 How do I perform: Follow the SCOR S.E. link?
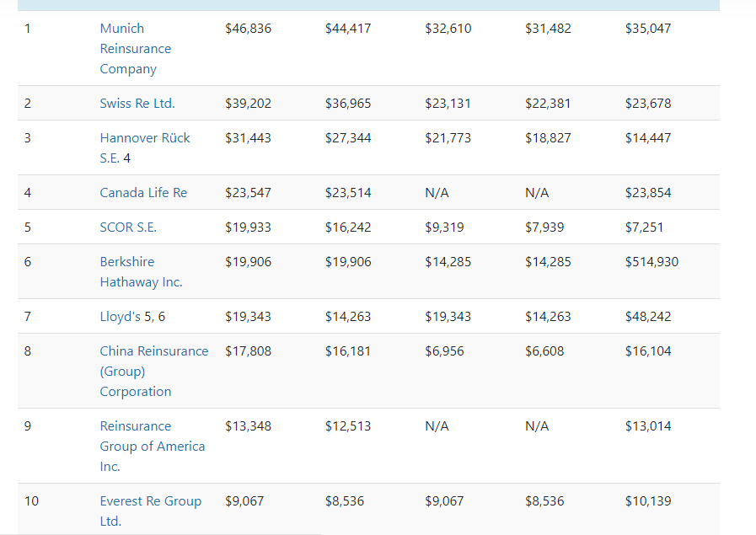[128, 227]
